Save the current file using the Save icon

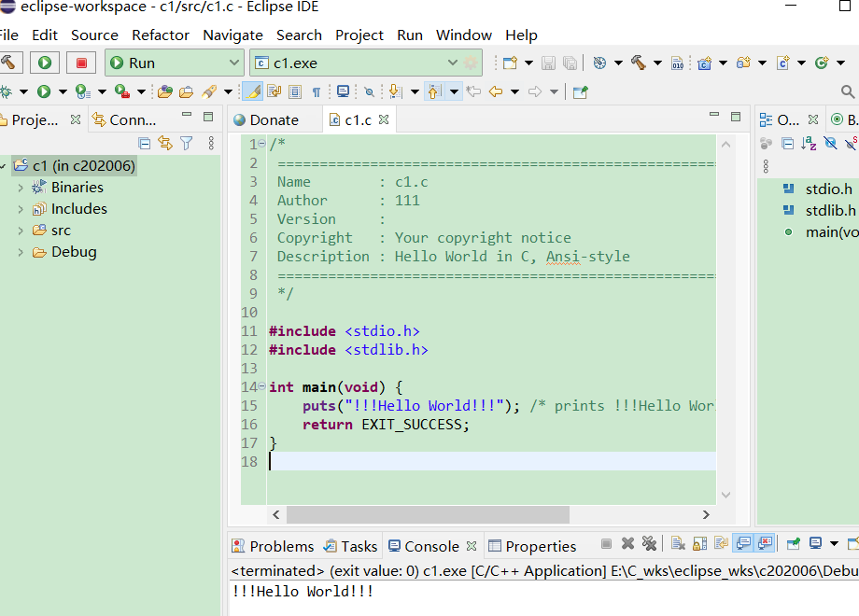click(x=547, y=63)
